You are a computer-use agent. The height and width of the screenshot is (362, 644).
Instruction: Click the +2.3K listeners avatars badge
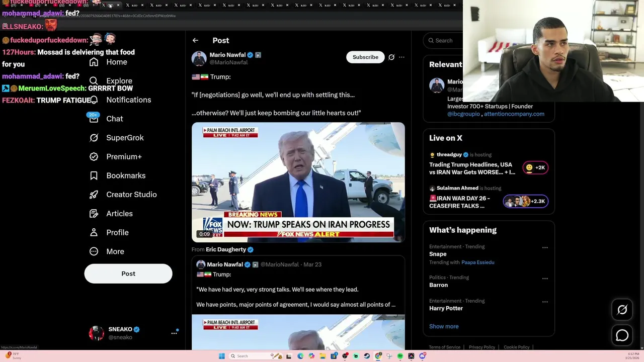coord(526,201)
